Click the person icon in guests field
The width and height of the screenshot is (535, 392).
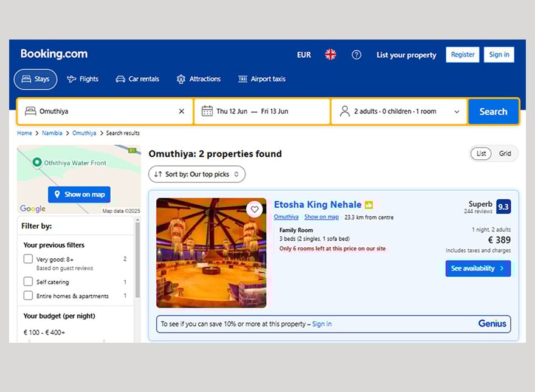[x=345, y=111]
